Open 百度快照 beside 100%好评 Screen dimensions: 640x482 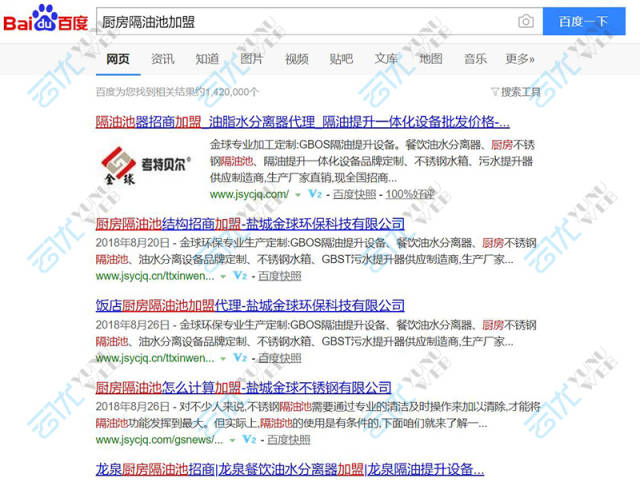coord(354,194)
